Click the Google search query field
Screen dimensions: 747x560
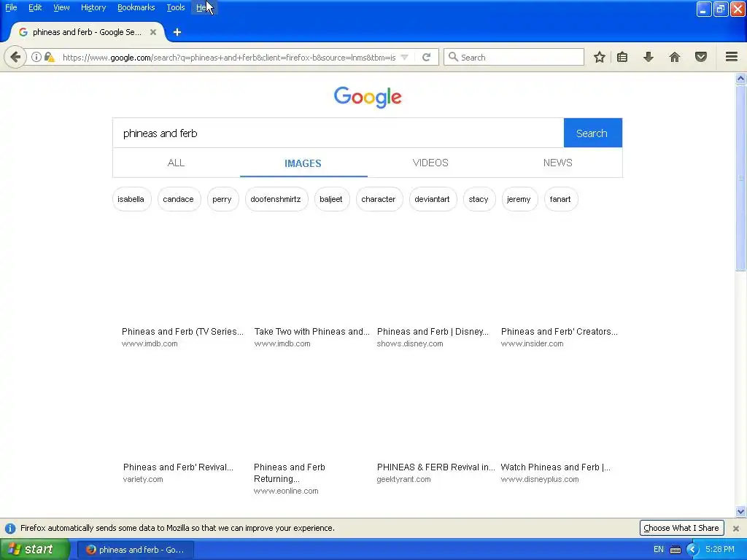[338, 133]
